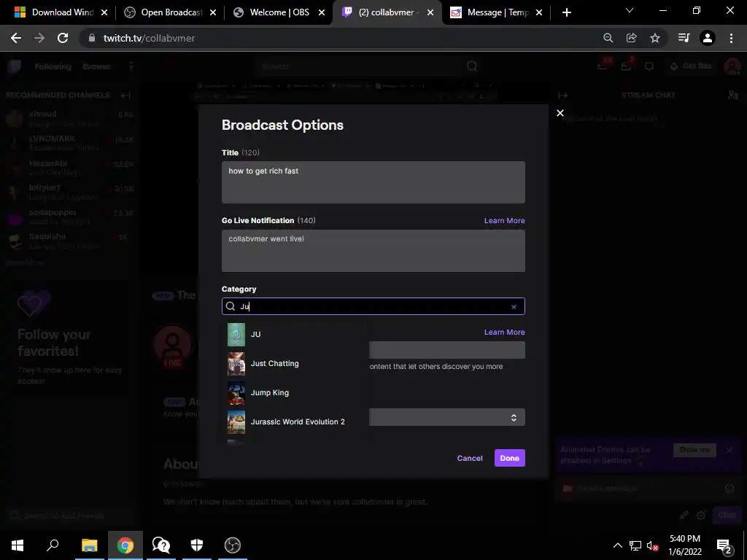Image resolution: width=747 pixels, height=560 pixels.
Task: Select the JU category thumbnail
Action: (236, 334)
